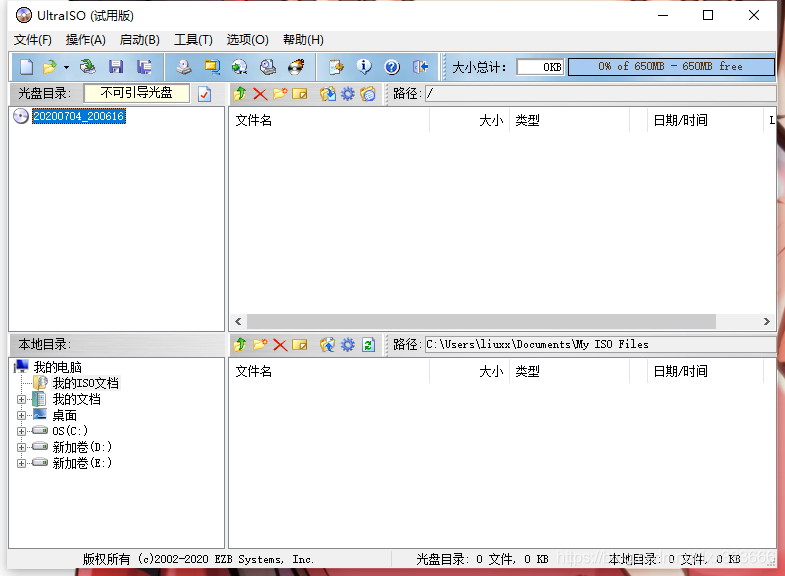The width and height of the screenshot is (785, 576).
Task: Click the disc pane view list icon
Action: [368, 94]
